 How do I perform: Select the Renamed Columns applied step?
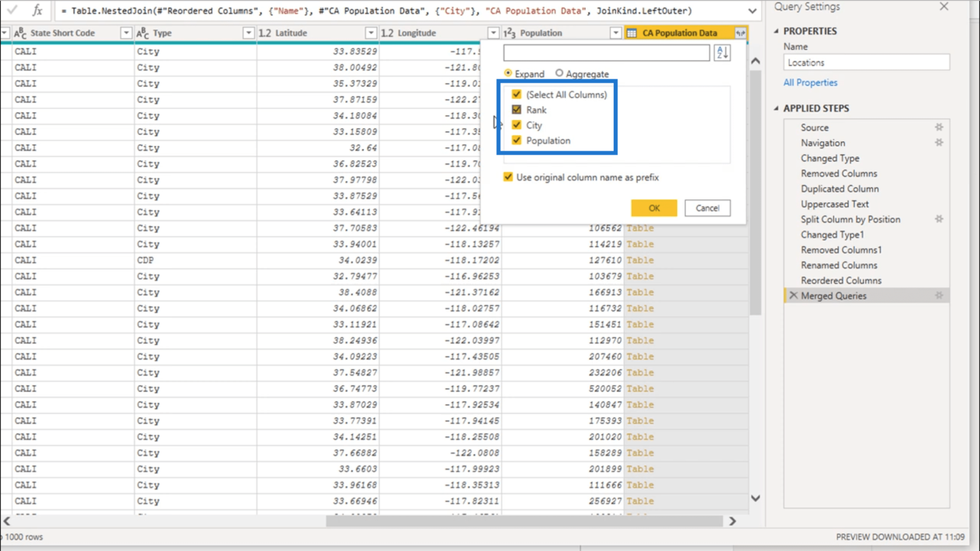839,265
